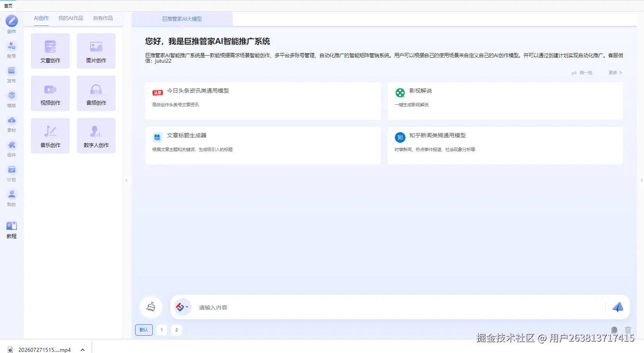Switch to conversation 2
This screenshot has width=644, height=353.
[x=177, y=330]
